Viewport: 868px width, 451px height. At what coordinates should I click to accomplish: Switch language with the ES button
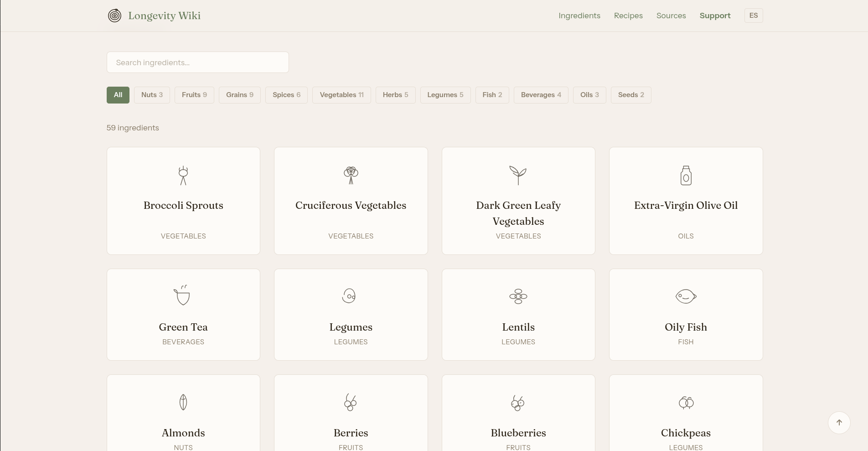click(753, 16)
